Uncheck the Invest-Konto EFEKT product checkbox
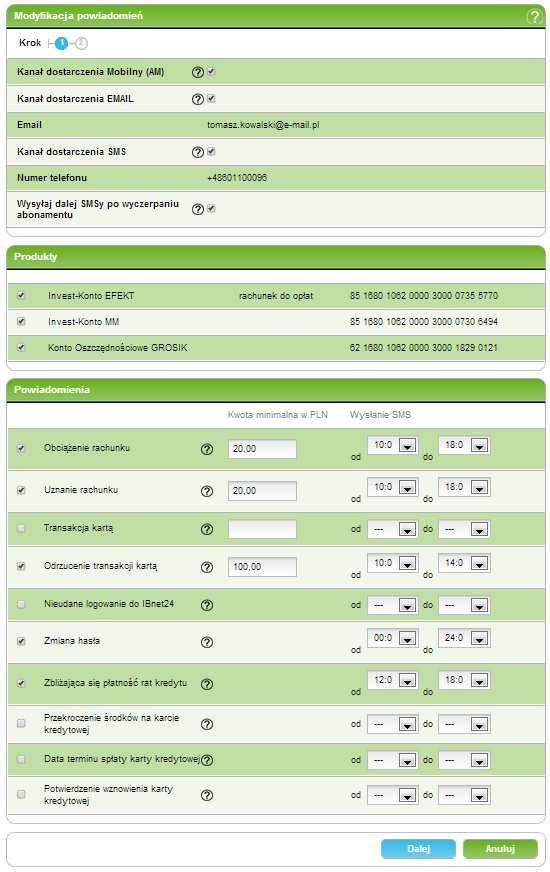This screenshot has width=550, height=872. (x=21, y=295)
